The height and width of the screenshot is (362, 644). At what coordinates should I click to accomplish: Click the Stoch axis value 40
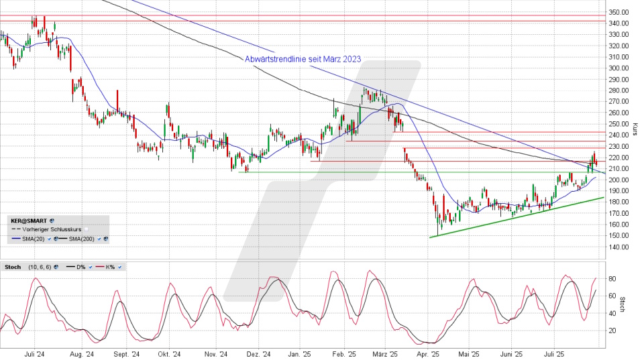click(612, 313)
